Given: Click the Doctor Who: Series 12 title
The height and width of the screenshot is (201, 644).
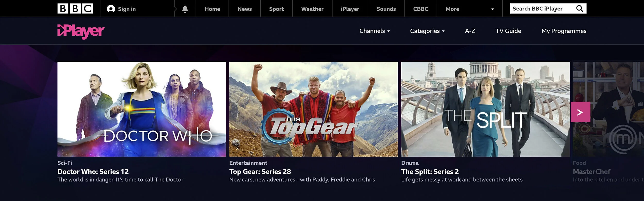Looking at the screenshot, I should (93, 172).
